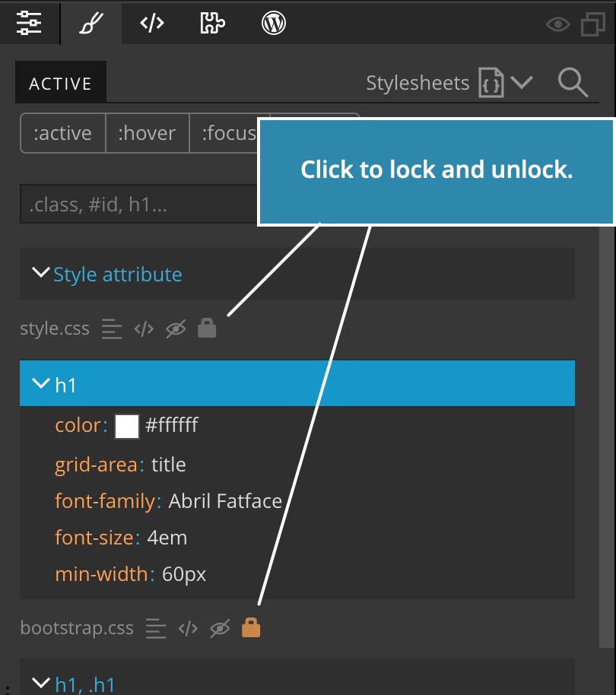
Task: Click the bootstrap.css rule list icon
Action: pyautogui.click(x=156, y=628)
